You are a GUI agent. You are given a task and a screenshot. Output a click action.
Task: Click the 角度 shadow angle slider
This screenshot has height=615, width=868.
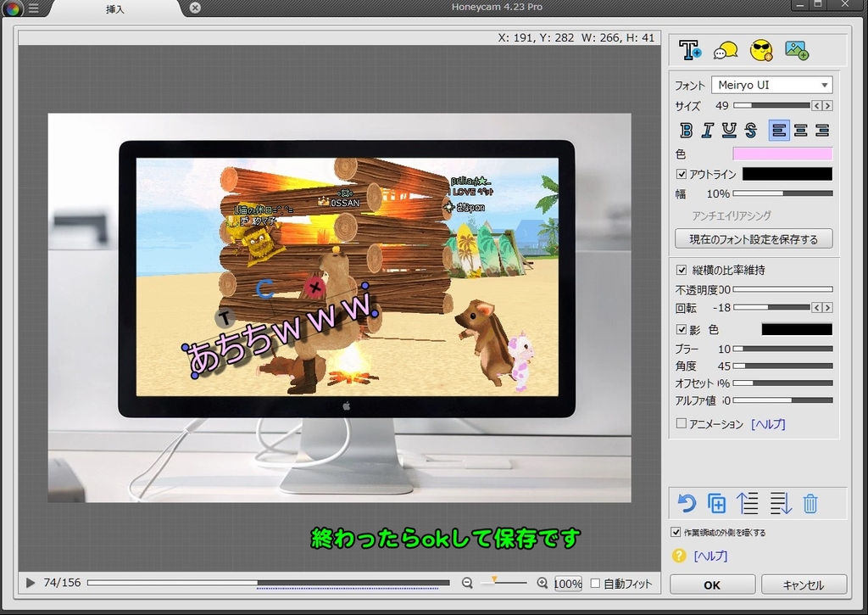pos(782,366)
